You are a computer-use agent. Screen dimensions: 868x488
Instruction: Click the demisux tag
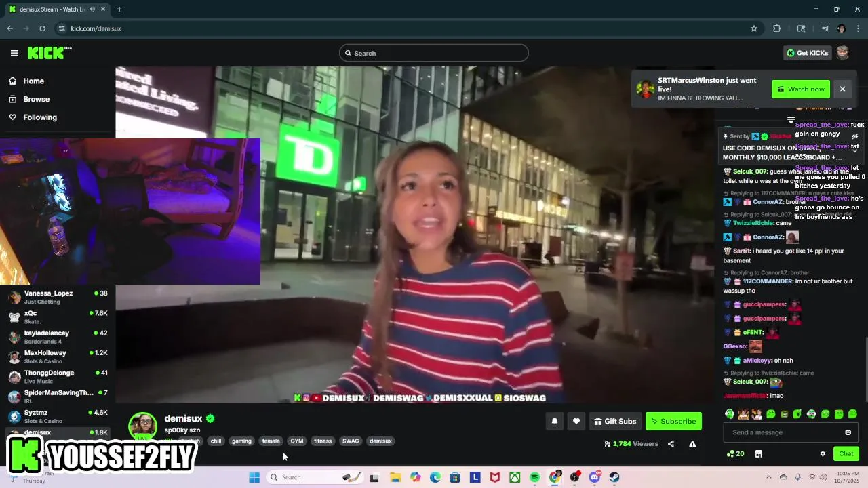click(380, 441)
